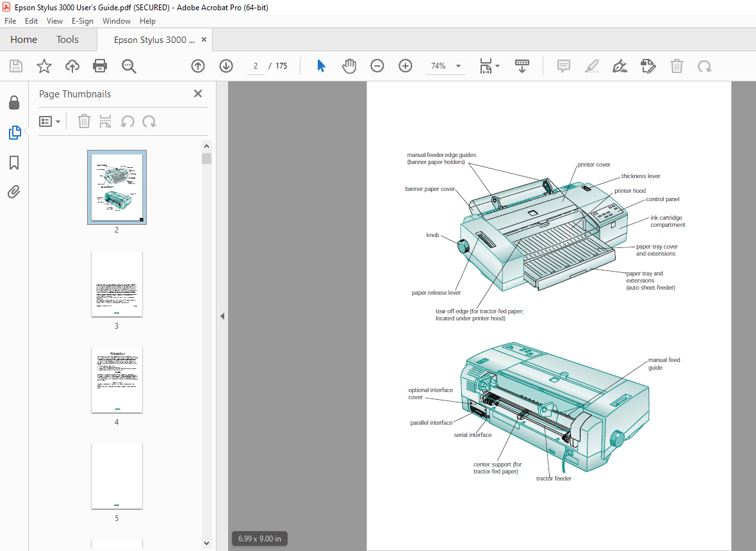This screenshot has height=551, width=756.
Task: Open the zoom percentage dropdown
Action: tap(457, 66)
